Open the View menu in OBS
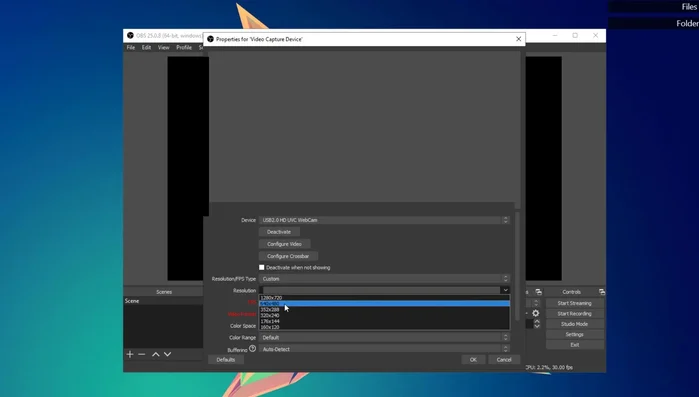 [164, 47]
